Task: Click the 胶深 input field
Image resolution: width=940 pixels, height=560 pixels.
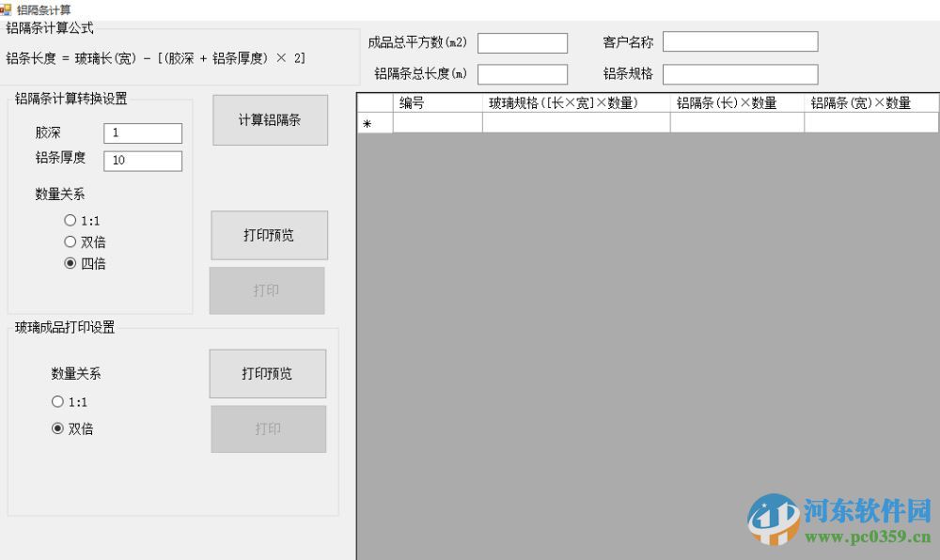Action: 142,132
